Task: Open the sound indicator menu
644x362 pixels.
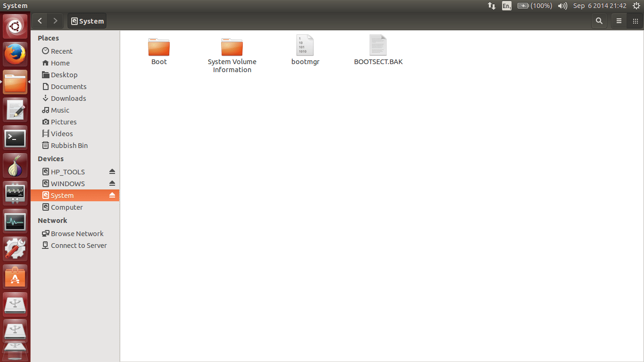Action: [562, 6]
